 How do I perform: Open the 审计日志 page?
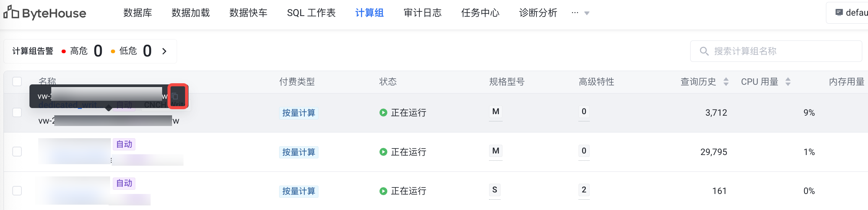[x=423, y=13]
